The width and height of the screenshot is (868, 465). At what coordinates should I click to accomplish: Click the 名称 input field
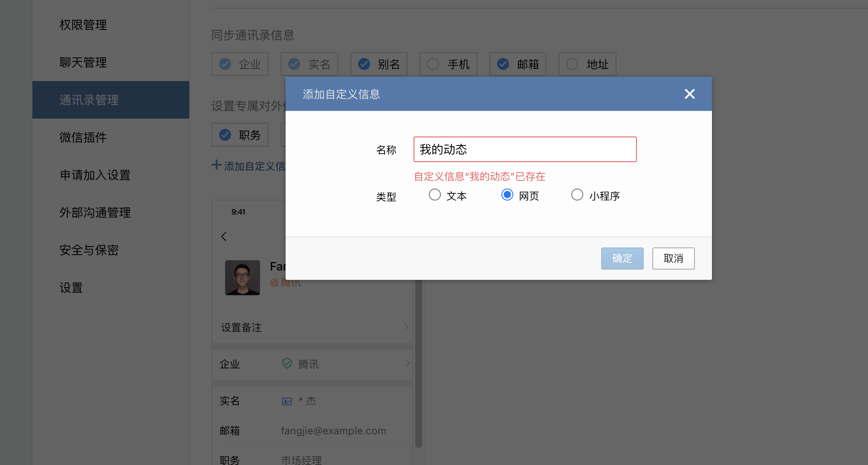[x=525, y=149]
